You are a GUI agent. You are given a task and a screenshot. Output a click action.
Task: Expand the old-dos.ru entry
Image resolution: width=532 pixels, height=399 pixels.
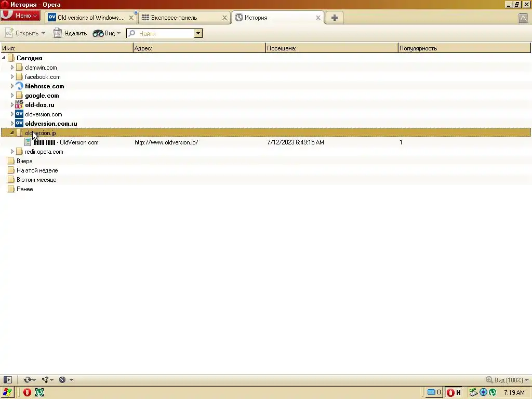point(12,105)
